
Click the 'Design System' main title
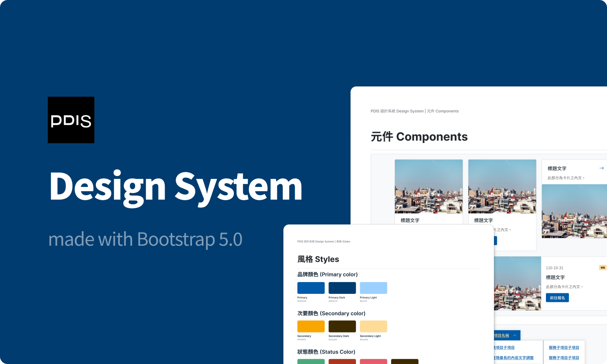(x=176, y=188)
